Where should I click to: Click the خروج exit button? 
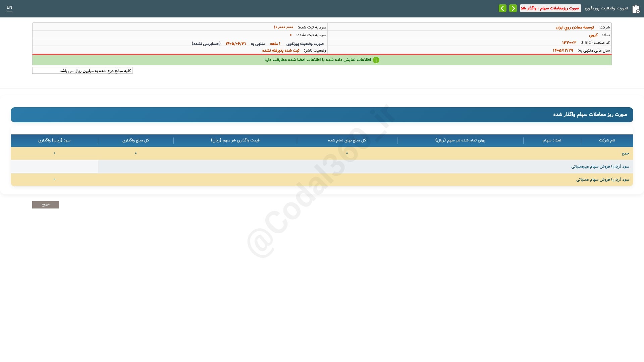(46, 205)
